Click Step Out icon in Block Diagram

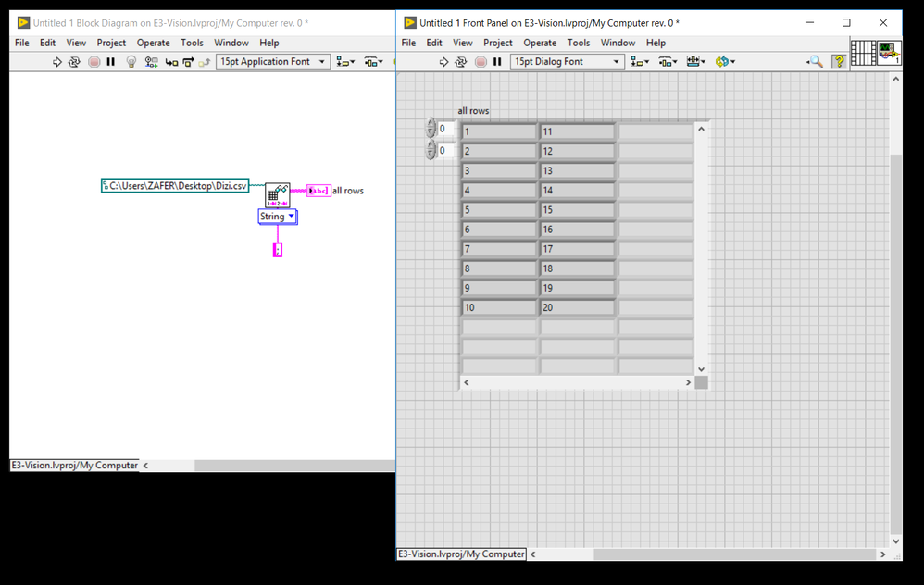205,62
